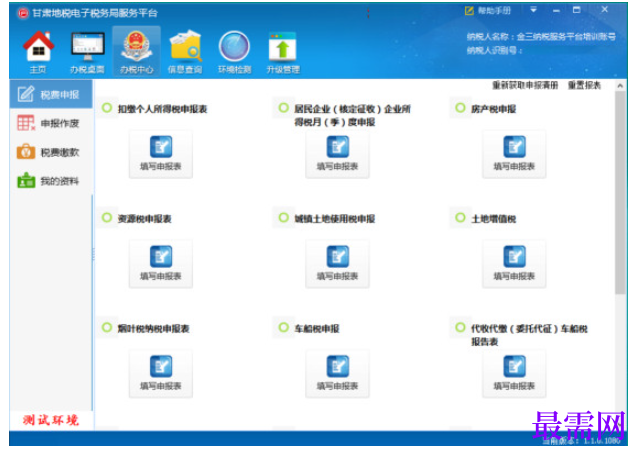Click the scrollbar up arrow
This screenshot has width=644, height=457.
tap(620, 86)
